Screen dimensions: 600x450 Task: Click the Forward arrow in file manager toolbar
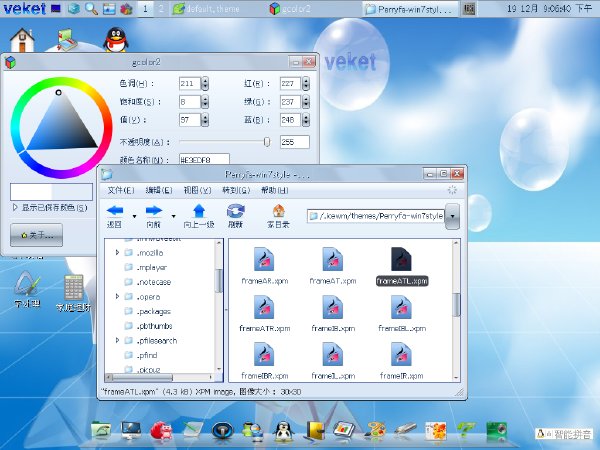tap(154, 210)
